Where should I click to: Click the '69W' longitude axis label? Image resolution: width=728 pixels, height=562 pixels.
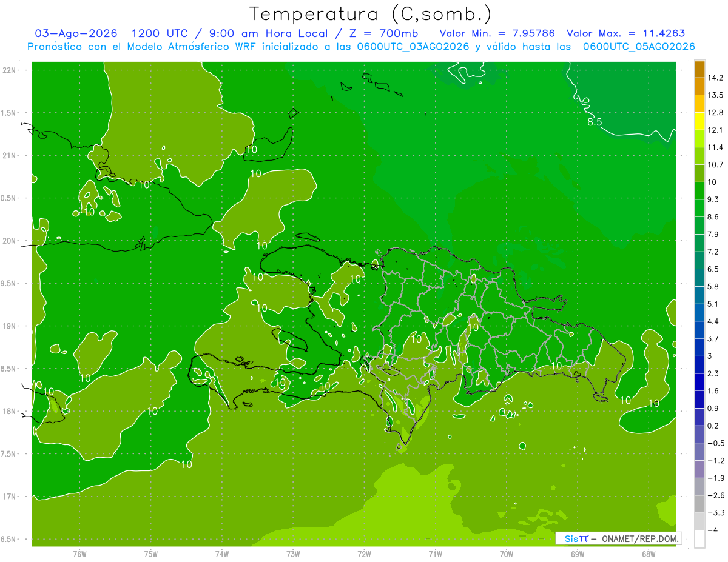[578, 554]
